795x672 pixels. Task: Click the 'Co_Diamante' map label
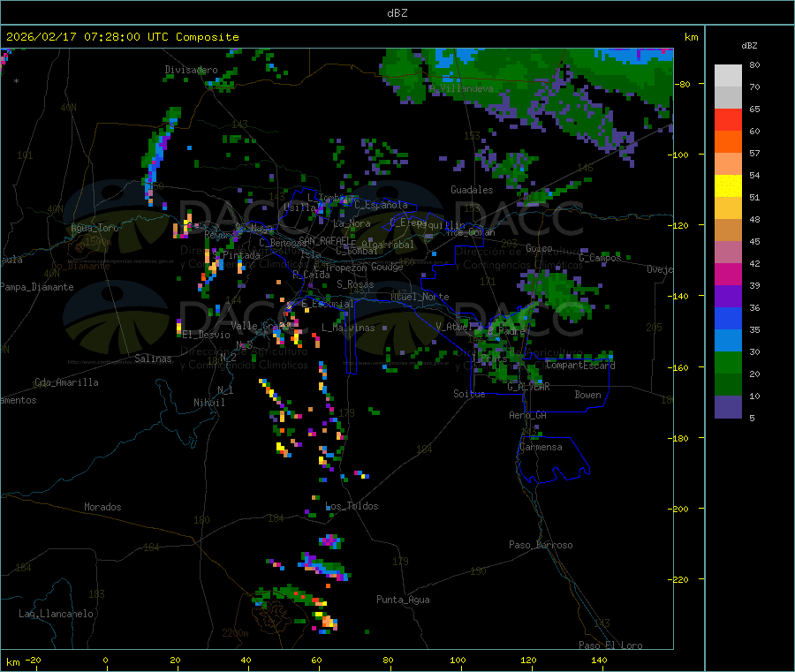[81, 266]
